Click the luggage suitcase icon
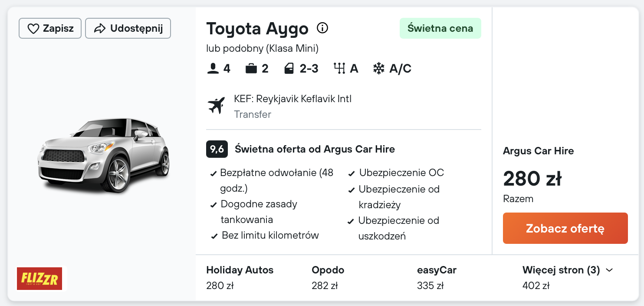Screen dimensions: 644x306 [251, 69]
